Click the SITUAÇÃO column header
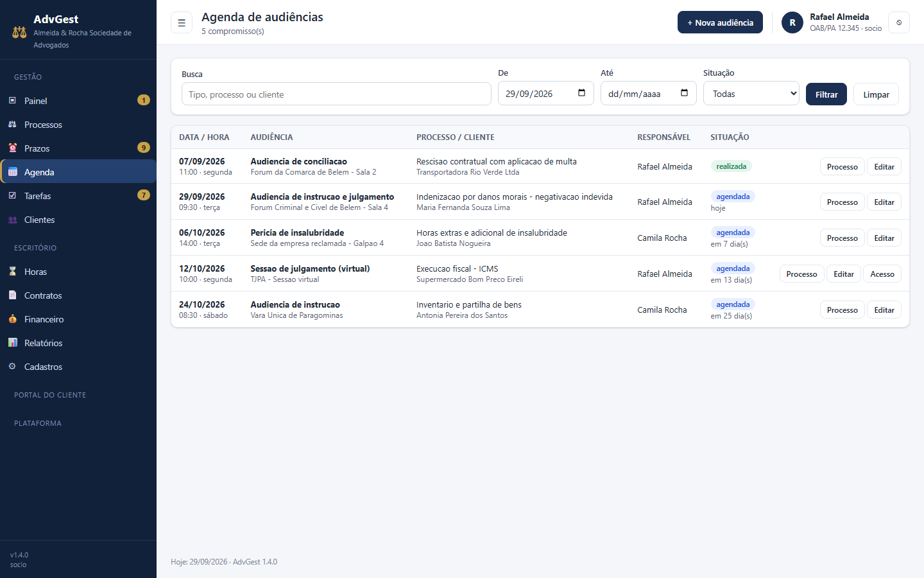Image resolution: width=924 pixels, height=578 pixels. [730, 137]
